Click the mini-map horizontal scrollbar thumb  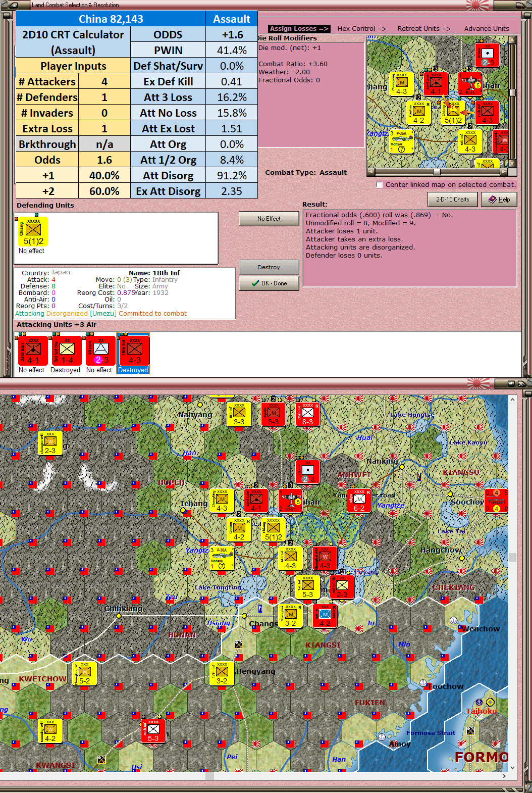[x=437, y=172]
